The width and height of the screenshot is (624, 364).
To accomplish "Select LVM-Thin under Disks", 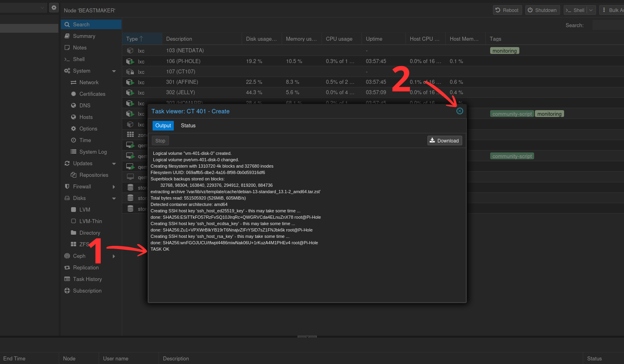I will 91,221.
